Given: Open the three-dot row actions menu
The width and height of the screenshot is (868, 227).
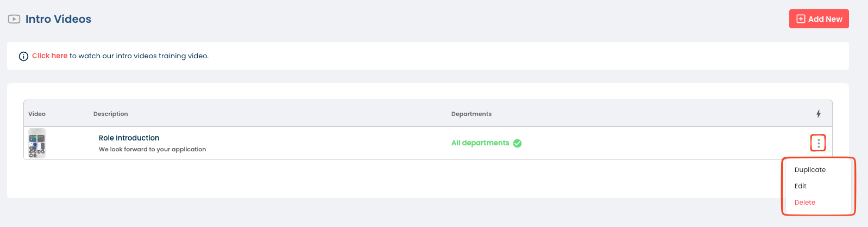Looking at the screenshot, I should (819, 143).
